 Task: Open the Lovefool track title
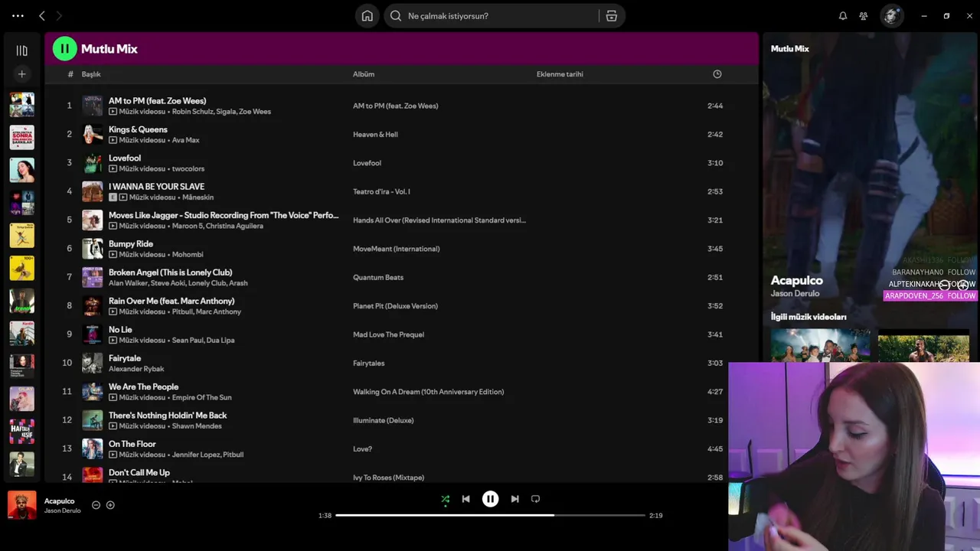(x=125, y=158)
